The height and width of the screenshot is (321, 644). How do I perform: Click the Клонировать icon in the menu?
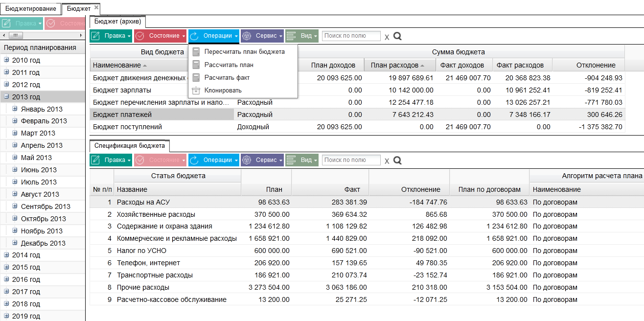[x=196, y=90]
